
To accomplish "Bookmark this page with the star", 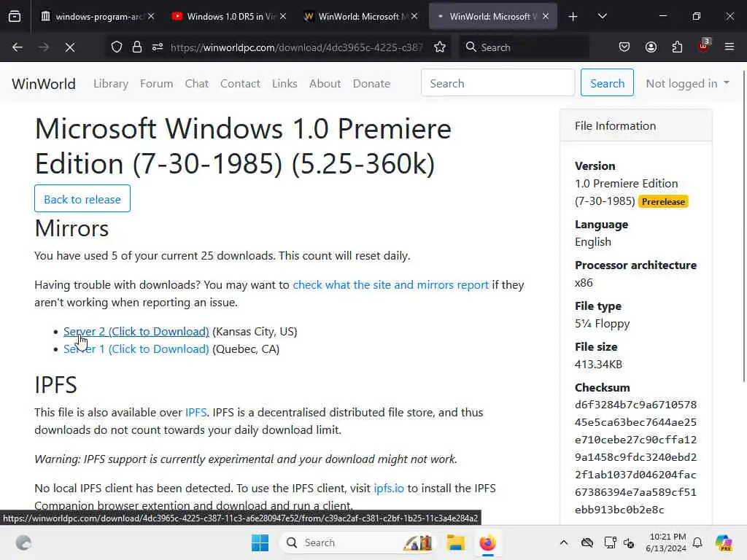I will click(440, 47).
